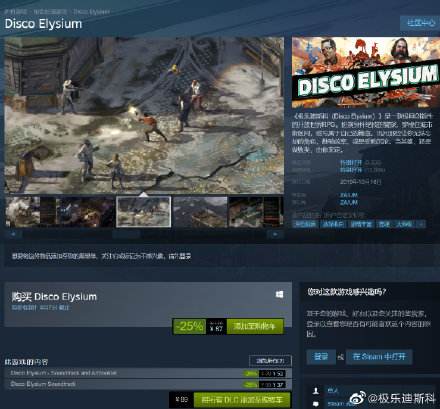Open Disco Elysium Soundtrack DLC row

tap(148, 384)
